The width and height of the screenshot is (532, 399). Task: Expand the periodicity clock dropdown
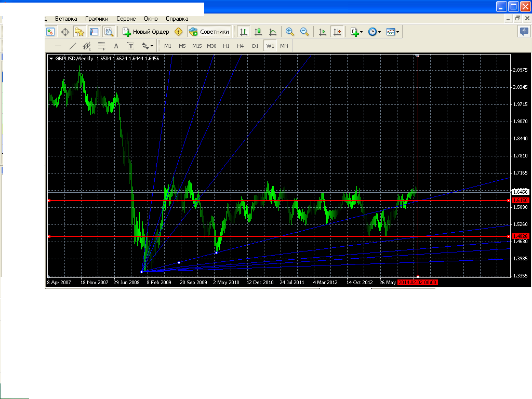pos(375,32)
